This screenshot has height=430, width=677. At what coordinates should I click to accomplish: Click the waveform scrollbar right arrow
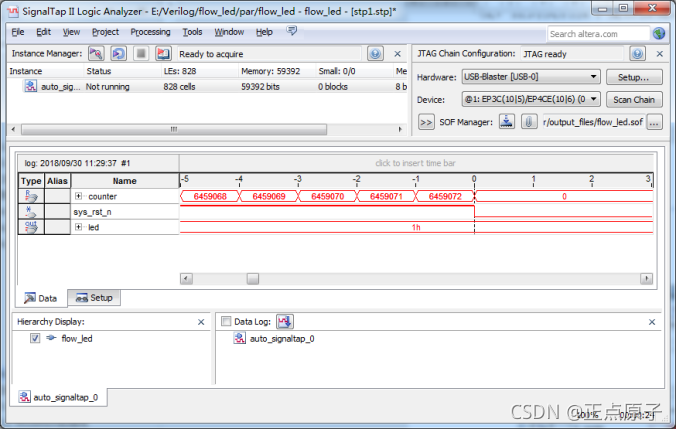coord(646,279)
